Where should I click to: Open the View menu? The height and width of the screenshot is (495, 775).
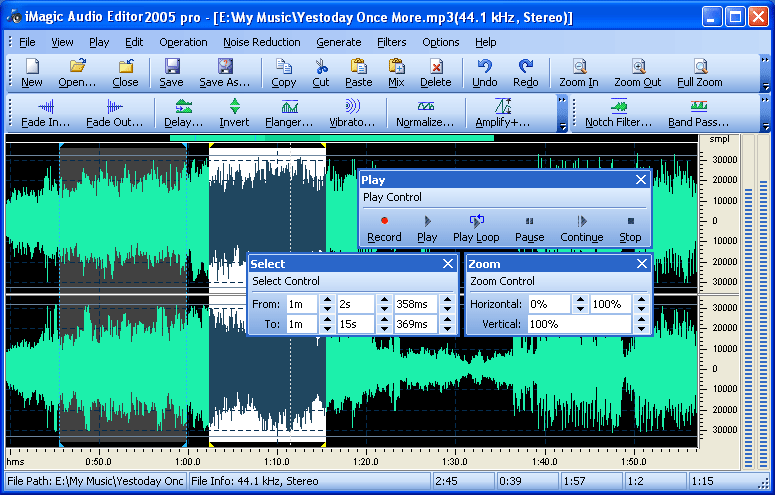[x=62, y=43]
